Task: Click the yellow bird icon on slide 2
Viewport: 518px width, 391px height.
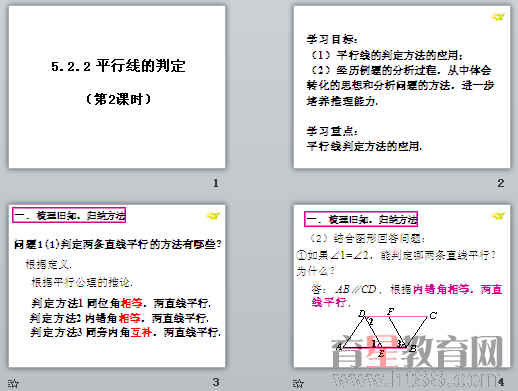Action: (498, 17)
